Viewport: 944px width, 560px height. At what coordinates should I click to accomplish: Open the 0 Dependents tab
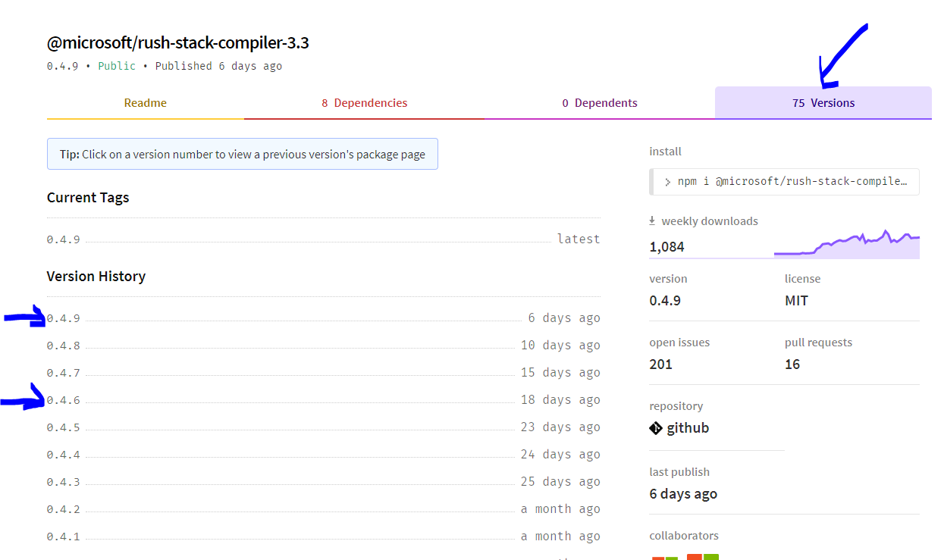click(600, 103)
